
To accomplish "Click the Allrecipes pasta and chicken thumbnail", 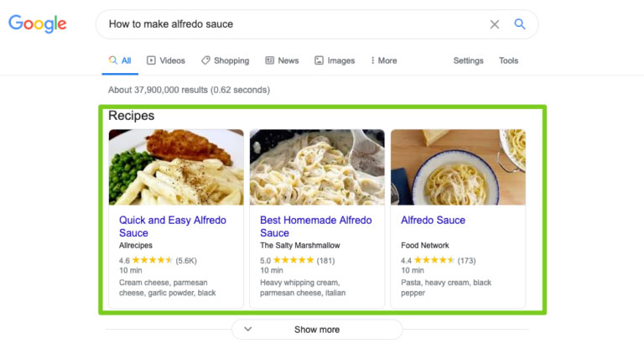I will point(176,167).
